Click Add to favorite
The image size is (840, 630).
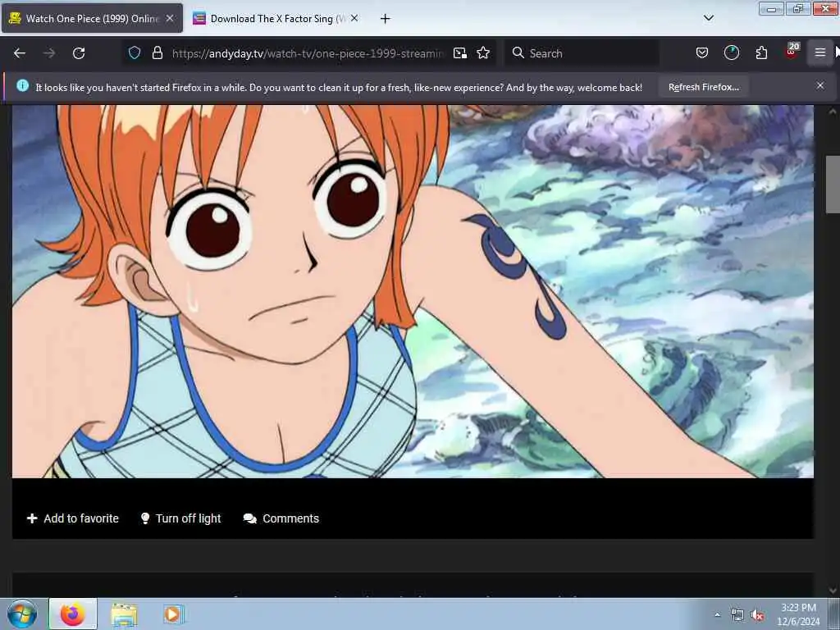coord(73,518)
